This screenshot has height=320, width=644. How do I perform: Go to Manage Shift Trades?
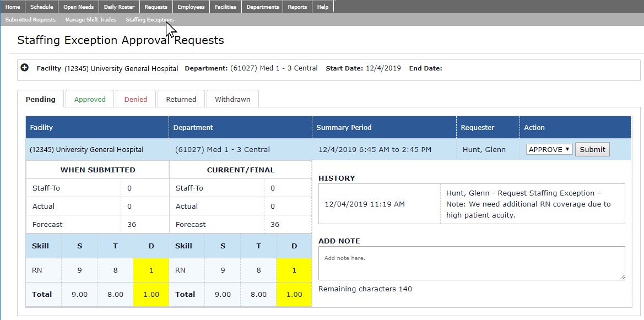point(90,20)
